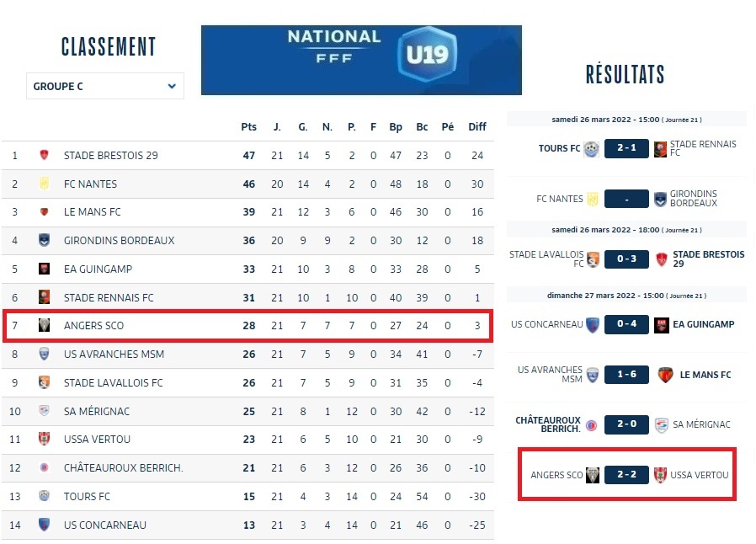Open the Groupe C dropdown
This screenshot has height=544, width=756.
pos(105,86)
